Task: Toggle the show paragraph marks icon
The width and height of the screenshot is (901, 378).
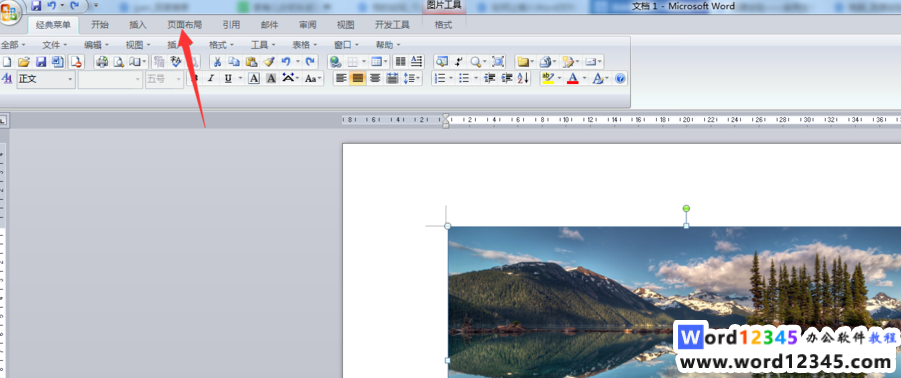Action: click(459, 61)
